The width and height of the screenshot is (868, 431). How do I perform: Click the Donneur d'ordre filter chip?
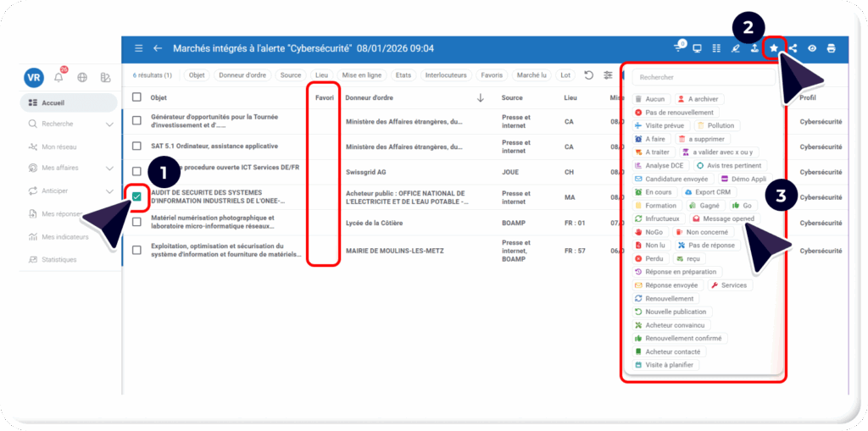tap(244, 75)
